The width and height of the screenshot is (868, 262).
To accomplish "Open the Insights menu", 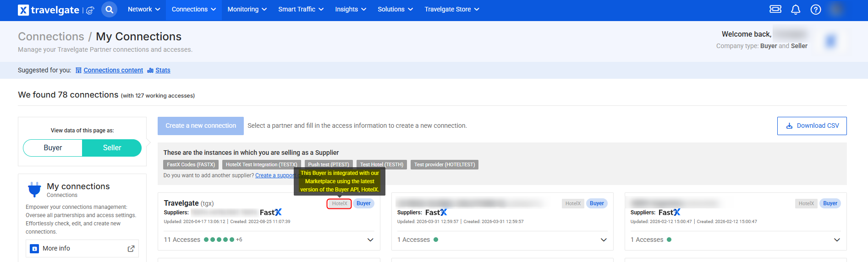I will tap(351, 9).
